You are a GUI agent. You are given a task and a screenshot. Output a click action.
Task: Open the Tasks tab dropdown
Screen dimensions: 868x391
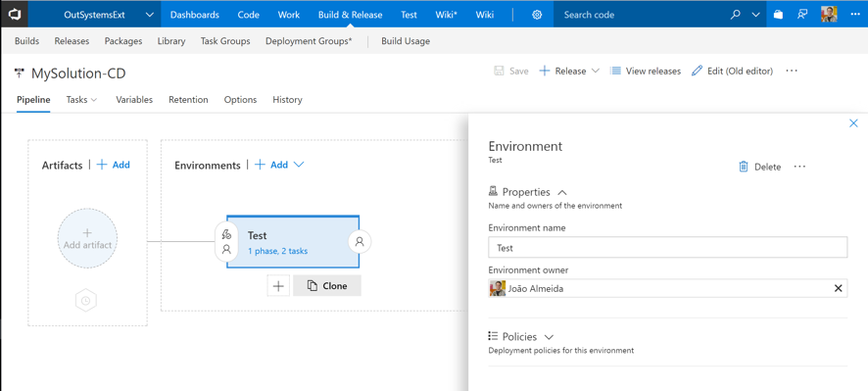click(82, 100)
